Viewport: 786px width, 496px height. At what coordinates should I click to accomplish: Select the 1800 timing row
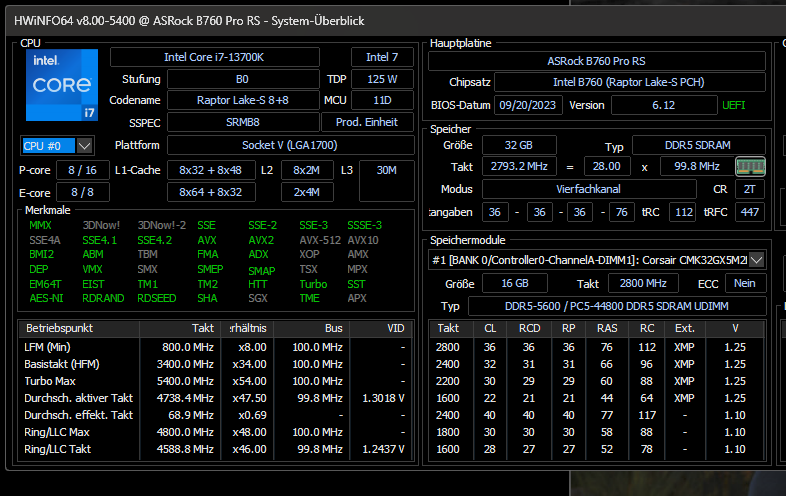(597, 432)
